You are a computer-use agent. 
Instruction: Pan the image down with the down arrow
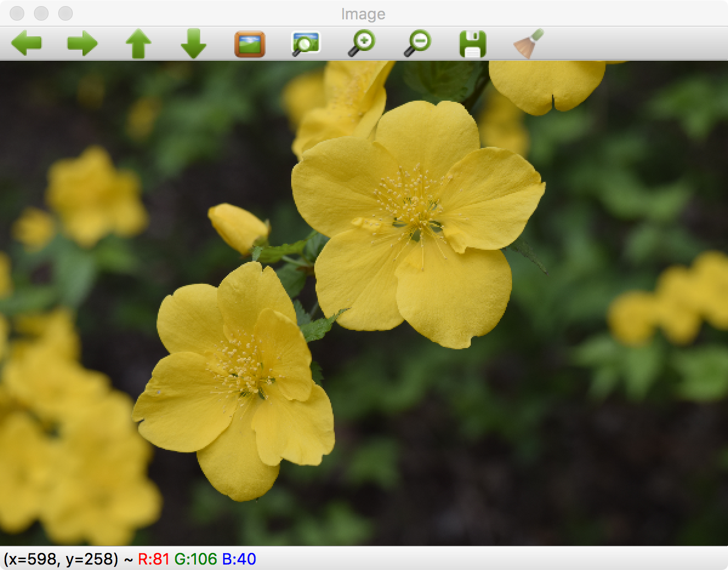coord(194,44)
